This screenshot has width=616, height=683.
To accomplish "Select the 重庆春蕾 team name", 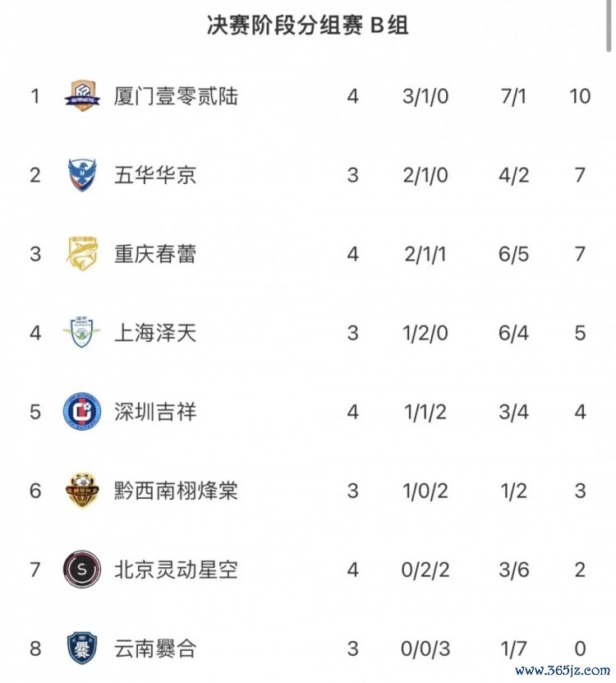I will point(155,254).
